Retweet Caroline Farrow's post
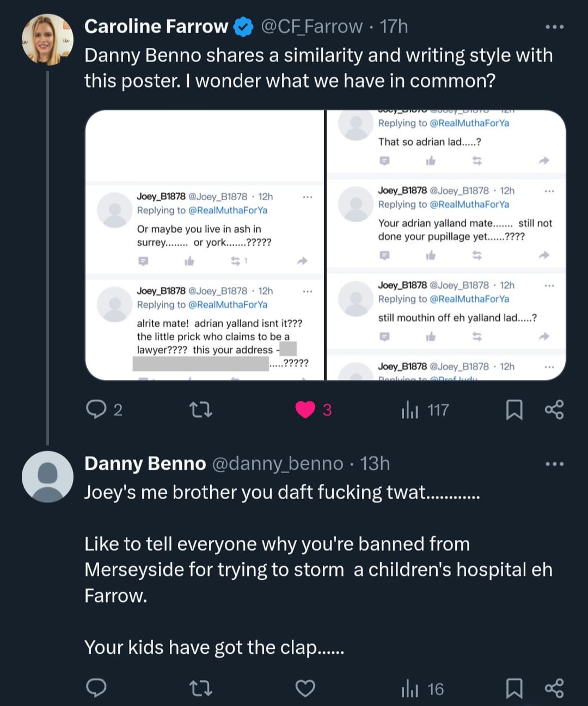Image resolution: width=588 pixels, height=706 pixels. tap(200, 409)
